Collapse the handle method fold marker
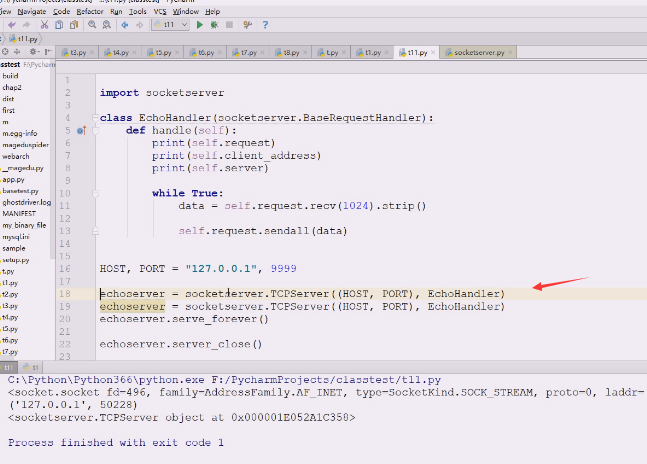 click(x=95, y=131)
